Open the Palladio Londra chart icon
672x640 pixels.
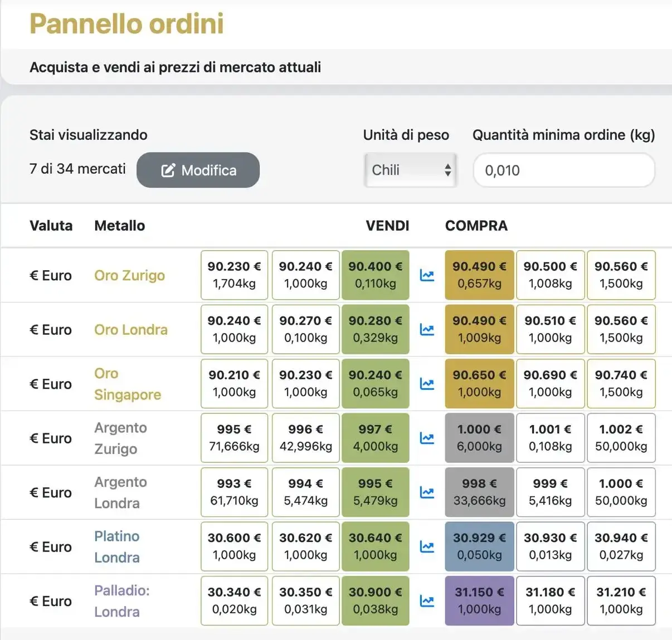[427, 601]
